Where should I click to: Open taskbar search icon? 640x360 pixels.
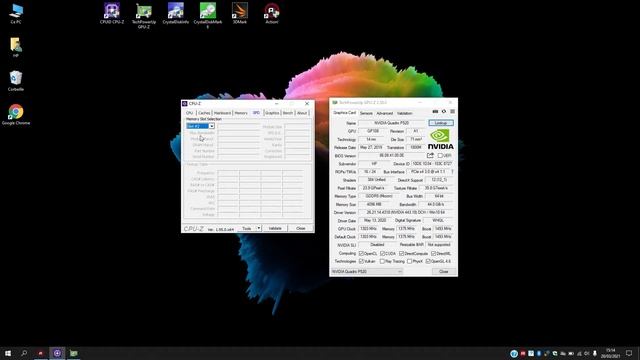pyautogui.click(x=24, y=353)
